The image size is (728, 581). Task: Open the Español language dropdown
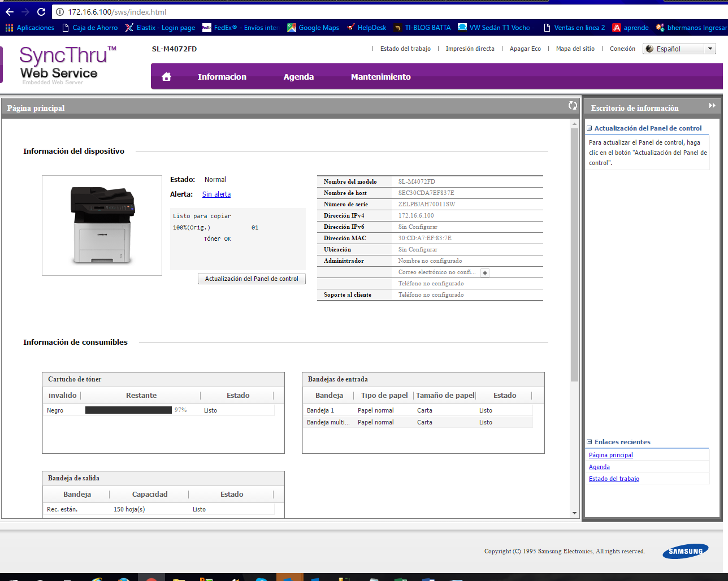click(679, 49)
